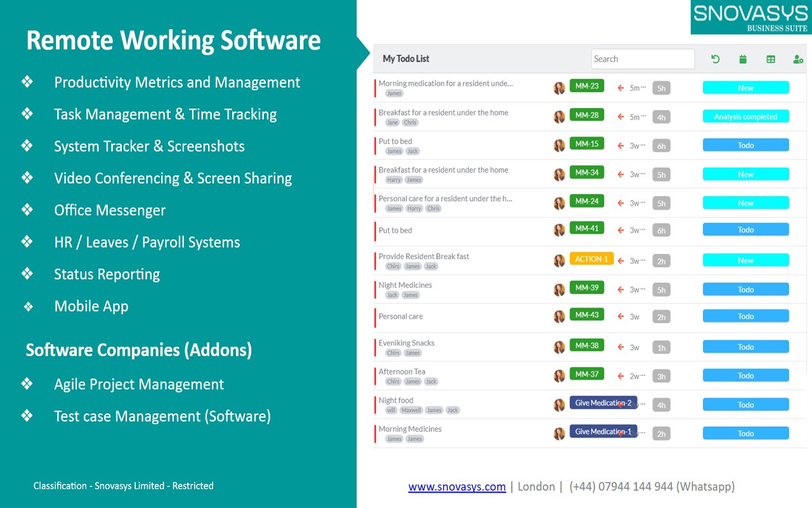Click the green refresh icon in todo header
The image size is (812, 508).
(x=716, y=59)
